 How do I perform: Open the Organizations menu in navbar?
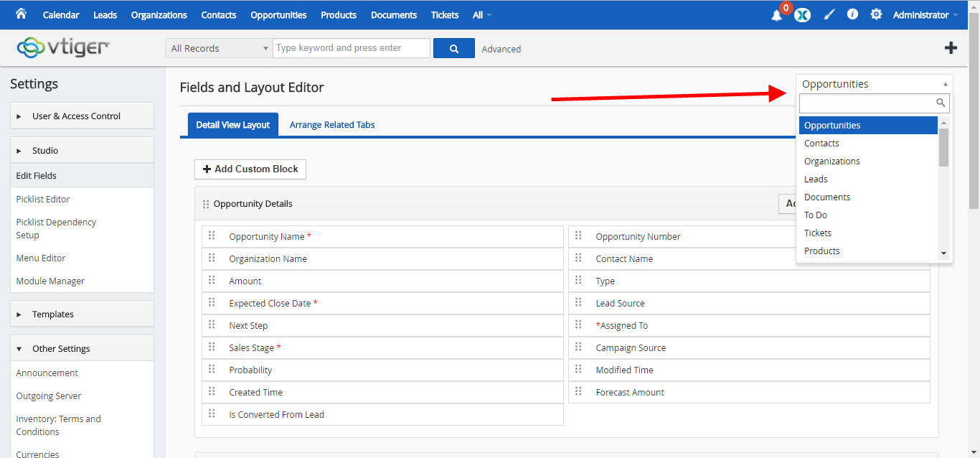(x=159, y=14)
